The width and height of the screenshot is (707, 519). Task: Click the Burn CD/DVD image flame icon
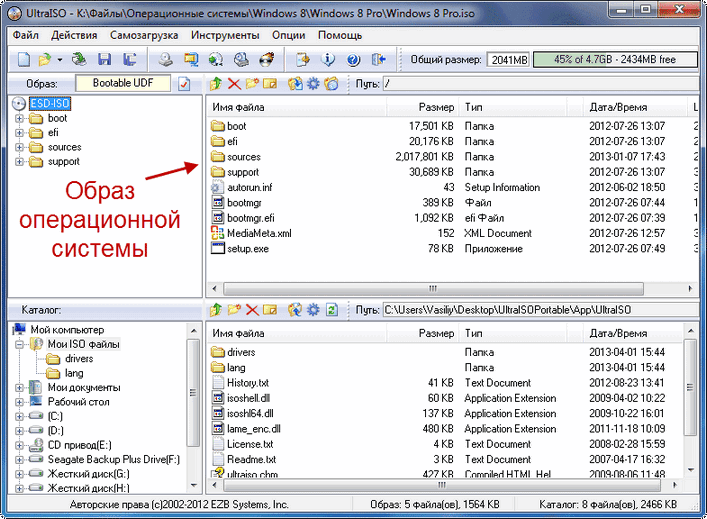(x=267, y=59)
